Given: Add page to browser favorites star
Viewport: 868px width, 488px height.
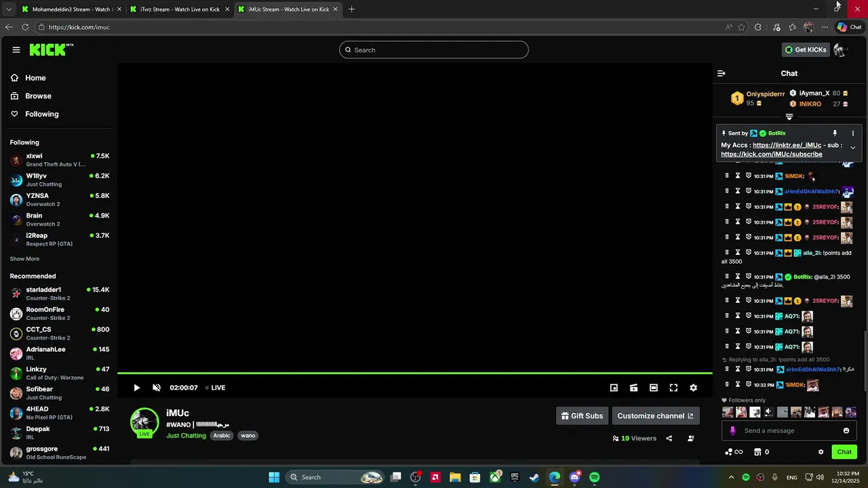Looking at the screenshot, I should (x=741, y=27).
